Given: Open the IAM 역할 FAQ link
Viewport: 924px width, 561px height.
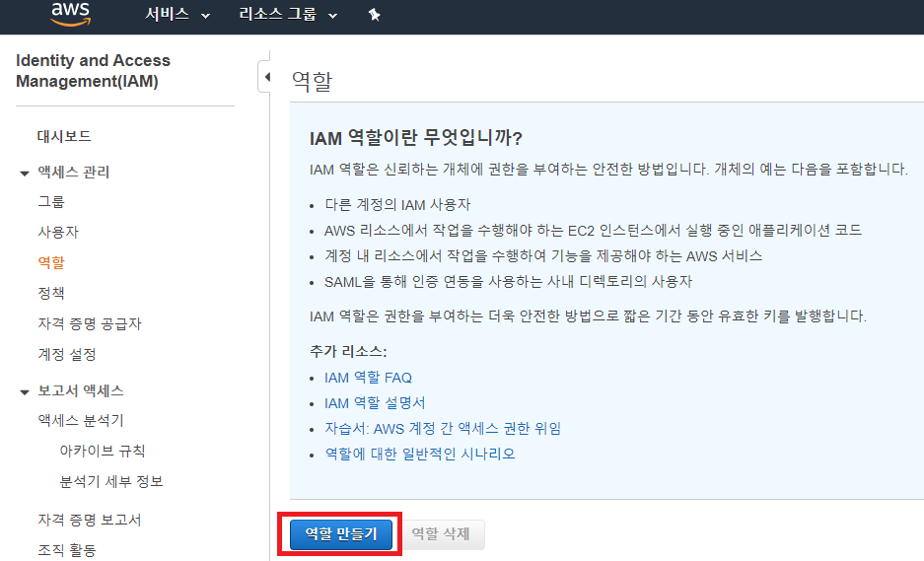Looking at the screenshot, I should 368,378.
